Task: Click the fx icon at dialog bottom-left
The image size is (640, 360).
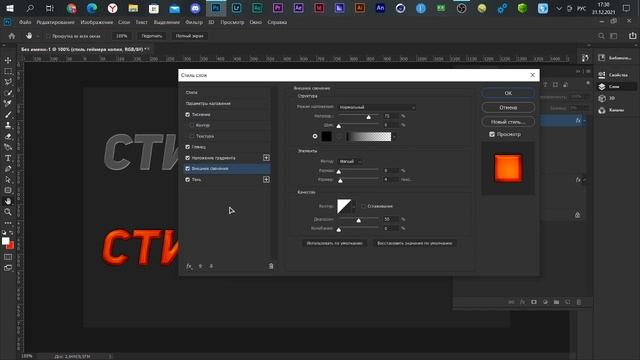Action: click(189, 266)
